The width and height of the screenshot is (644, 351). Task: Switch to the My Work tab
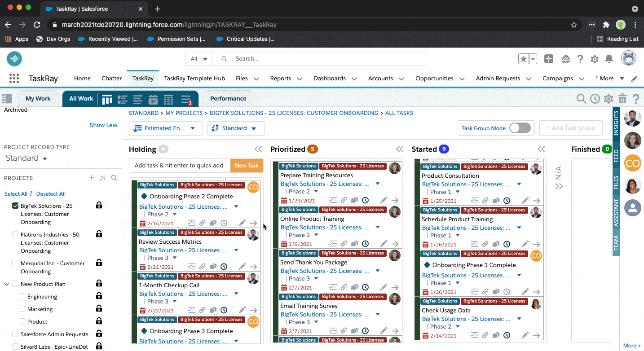pos(38,99)
